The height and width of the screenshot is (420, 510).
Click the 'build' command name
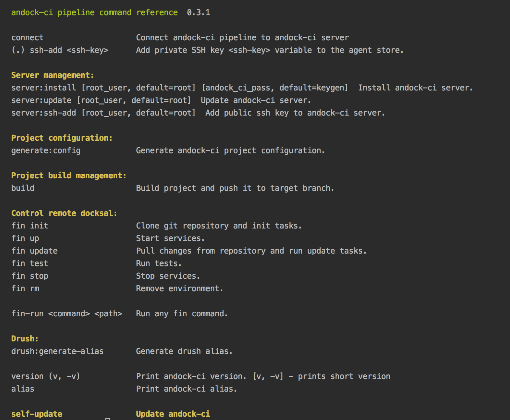pos(23,188)
